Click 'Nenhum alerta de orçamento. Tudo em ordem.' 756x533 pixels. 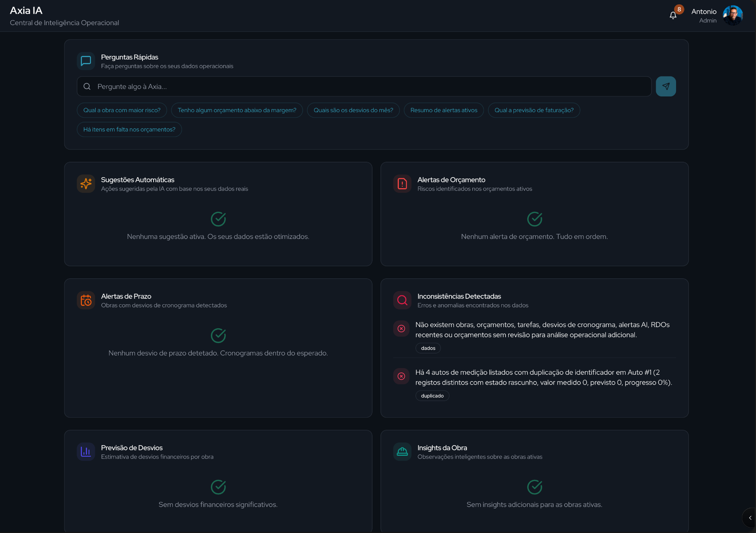[x=534, y=237]
